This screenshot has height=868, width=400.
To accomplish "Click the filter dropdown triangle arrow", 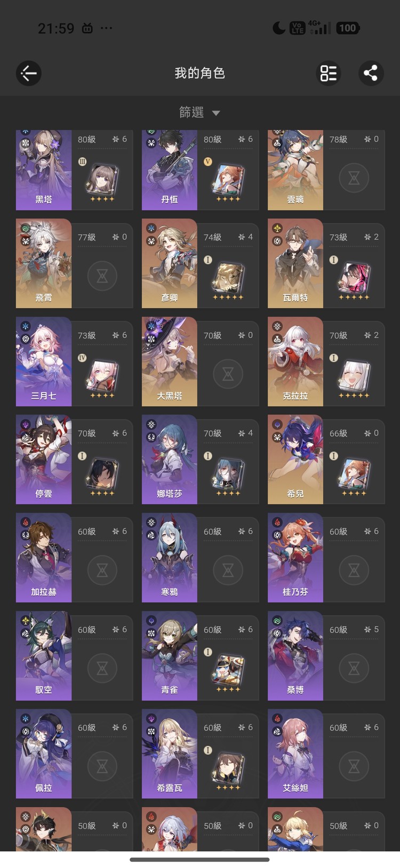I will (216, 113).
